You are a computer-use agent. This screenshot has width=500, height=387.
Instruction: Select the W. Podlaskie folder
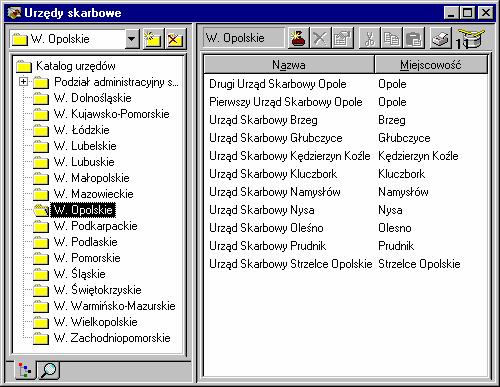point(75,242)
